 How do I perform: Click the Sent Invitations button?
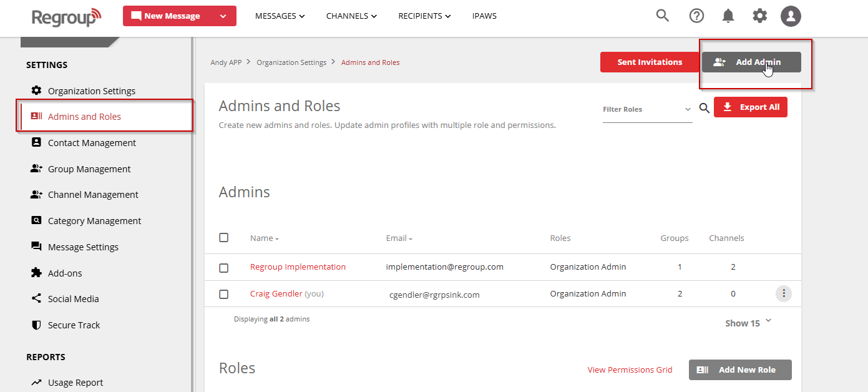650,62
